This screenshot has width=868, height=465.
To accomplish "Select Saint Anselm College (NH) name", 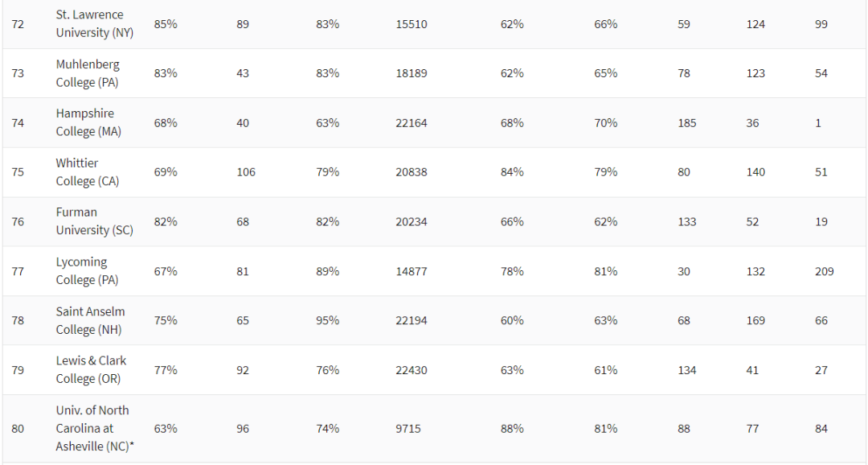I will [x=90, y=320].
